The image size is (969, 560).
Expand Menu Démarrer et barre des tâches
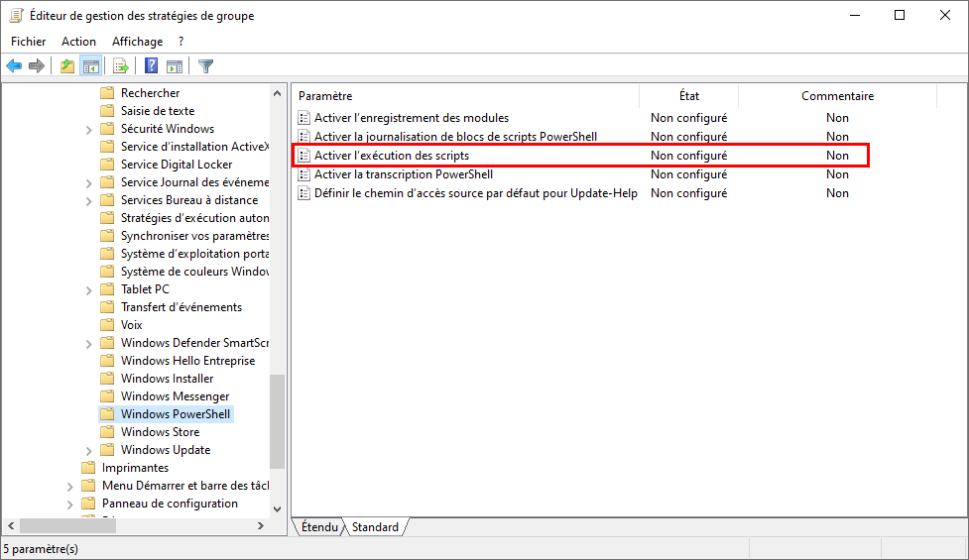tap(69, 487)
